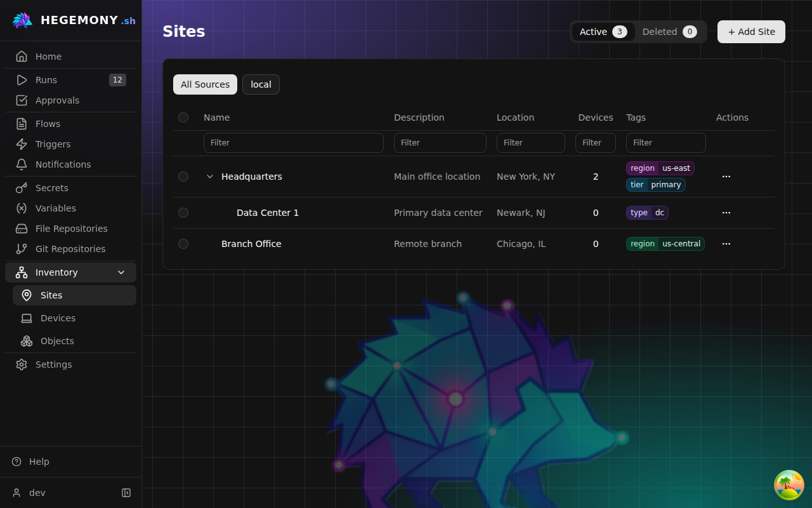
Task: Filter sites by local source
Action: (261, 84)
